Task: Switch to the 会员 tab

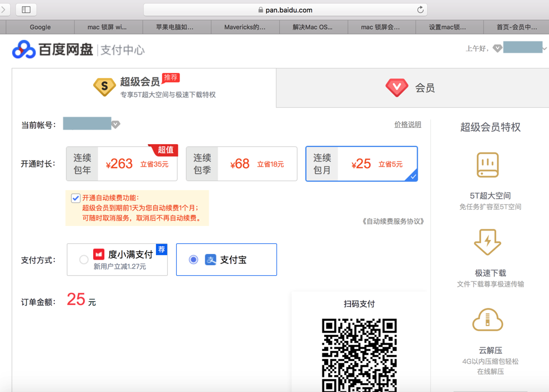Action: (x=412, y=87)
